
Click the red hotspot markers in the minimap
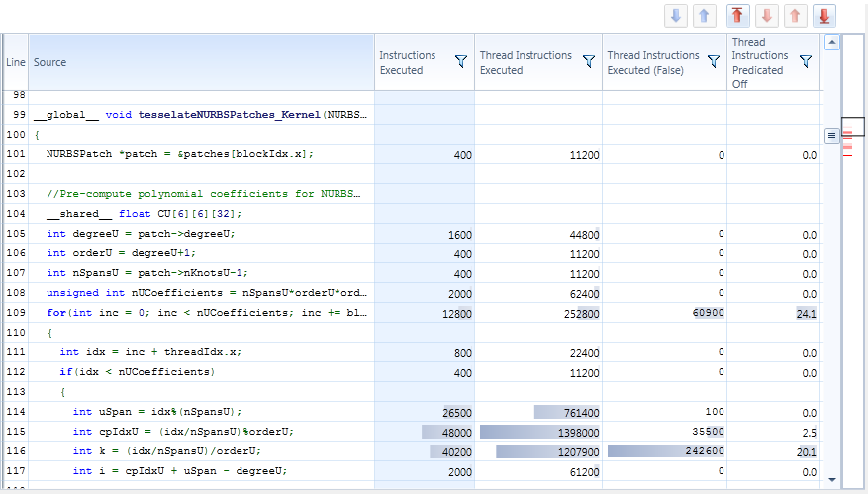(x=847, y=145)
